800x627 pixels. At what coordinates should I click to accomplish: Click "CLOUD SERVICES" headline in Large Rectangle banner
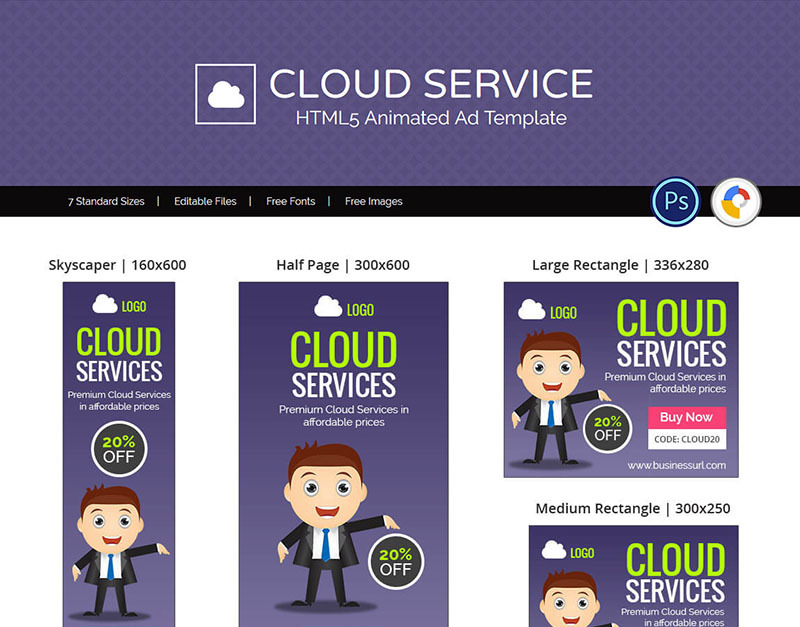click(671, 333)
